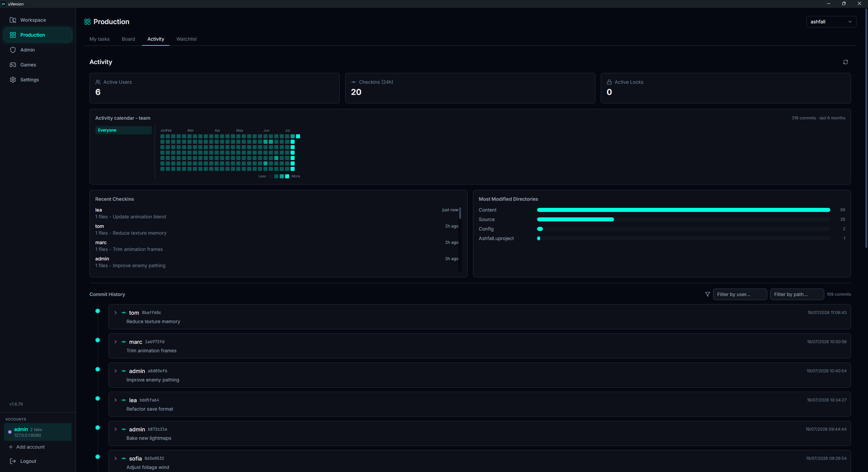Open lea's Update animation blend checkin
The width and height of the screenshot is (868, 472).
[x=277, y=213]
